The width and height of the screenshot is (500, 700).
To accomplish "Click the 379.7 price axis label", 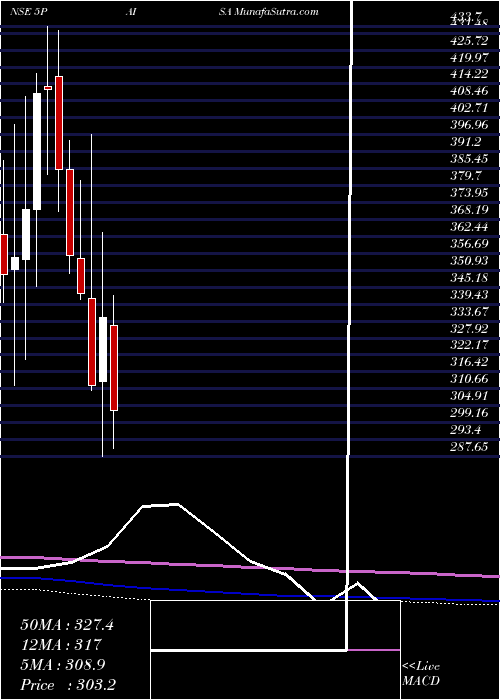I will 467,175.
